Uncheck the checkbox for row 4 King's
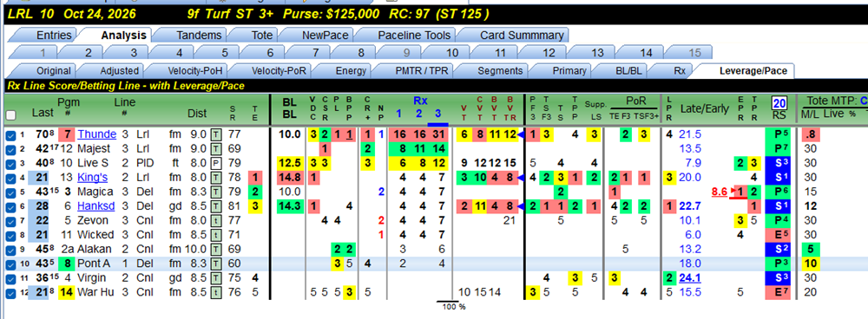Screen dimensions: 868x319 (x=10, y=178)
